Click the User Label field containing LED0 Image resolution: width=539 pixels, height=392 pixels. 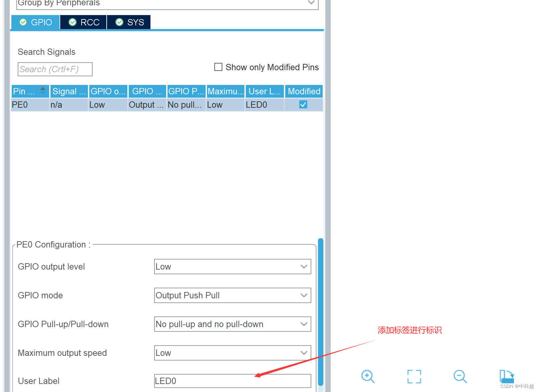pos(232,381)
